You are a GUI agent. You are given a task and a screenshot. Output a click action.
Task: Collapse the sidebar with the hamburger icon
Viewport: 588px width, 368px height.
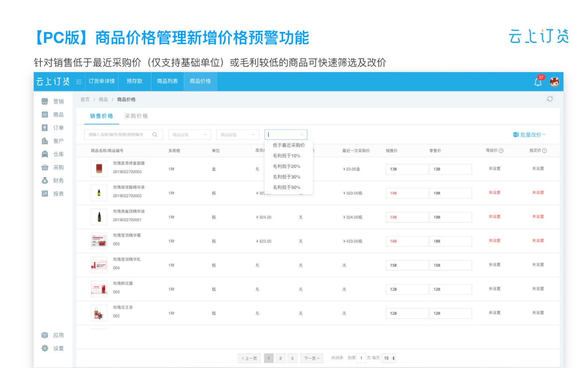tap(79, 82)
